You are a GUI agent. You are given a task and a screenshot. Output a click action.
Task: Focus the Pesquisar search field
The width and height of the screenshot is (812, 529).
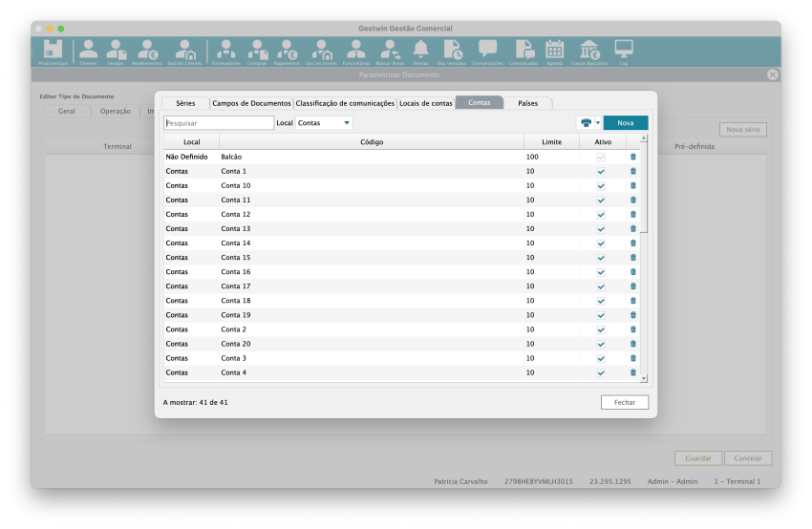[219, 123]
